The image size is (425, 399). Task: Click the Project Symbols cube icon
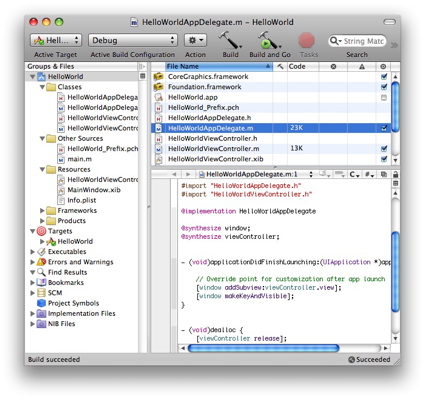pos(41,303)
